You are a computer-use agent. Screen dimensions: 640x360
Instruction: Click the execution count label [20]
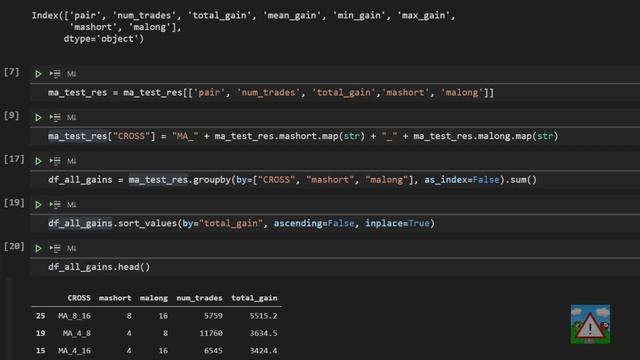point(14,247)
